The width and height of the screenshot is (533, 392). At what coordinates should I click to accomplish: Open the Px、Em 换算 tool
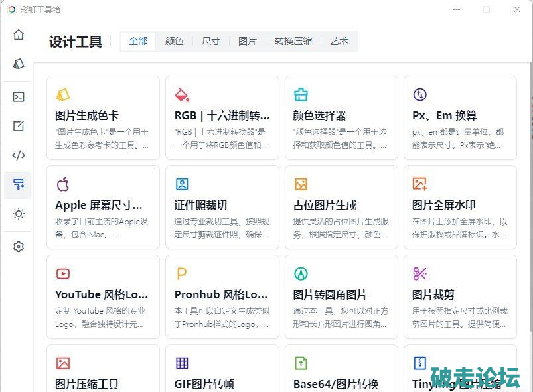coord(460,117)
